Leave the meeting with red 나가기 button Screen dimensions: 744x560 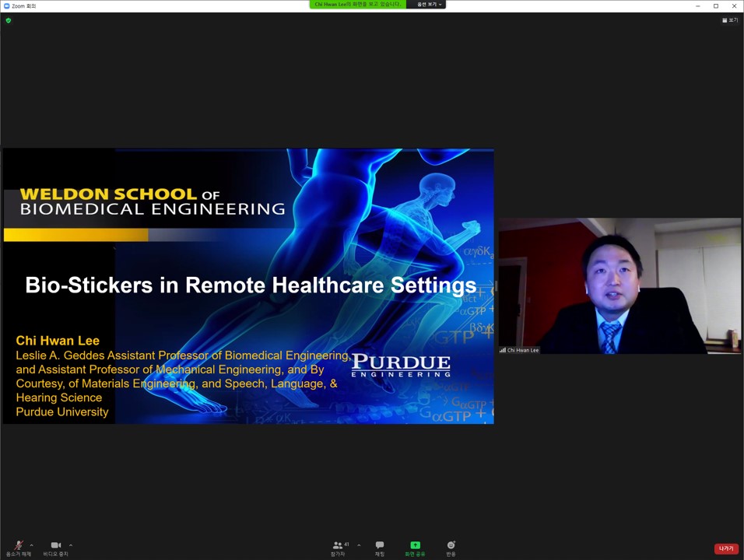click(725, 548)
